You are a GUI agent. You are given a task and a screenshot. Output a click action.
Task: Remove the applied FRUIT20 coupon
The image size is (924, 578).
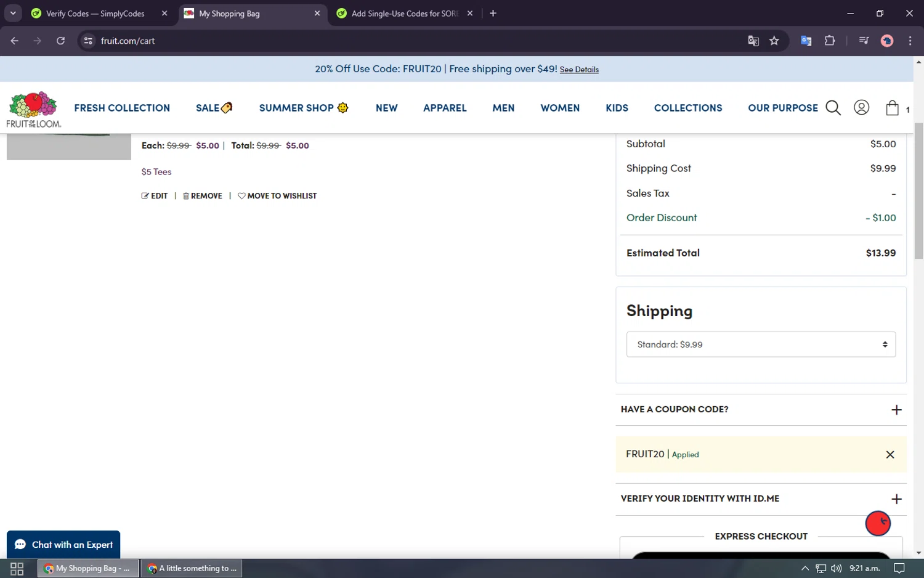[890, 455]
